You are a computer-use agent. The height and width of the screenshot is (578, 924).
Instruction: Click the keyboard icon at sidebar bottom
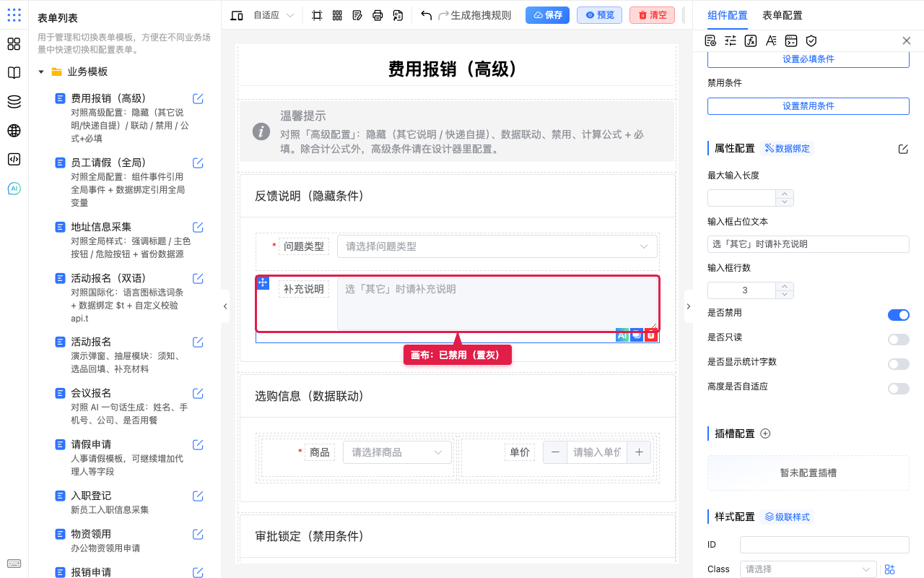click(14, 564)
